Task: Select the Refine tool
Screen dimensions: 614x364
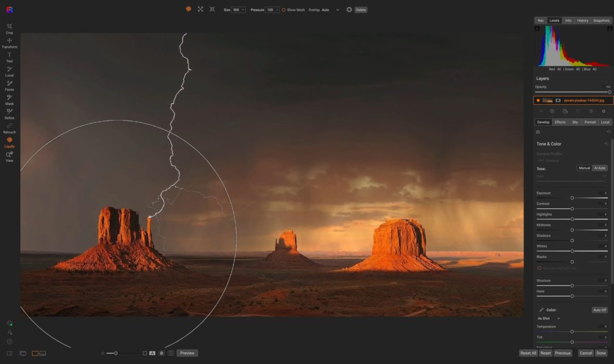Action: (9, 113)
